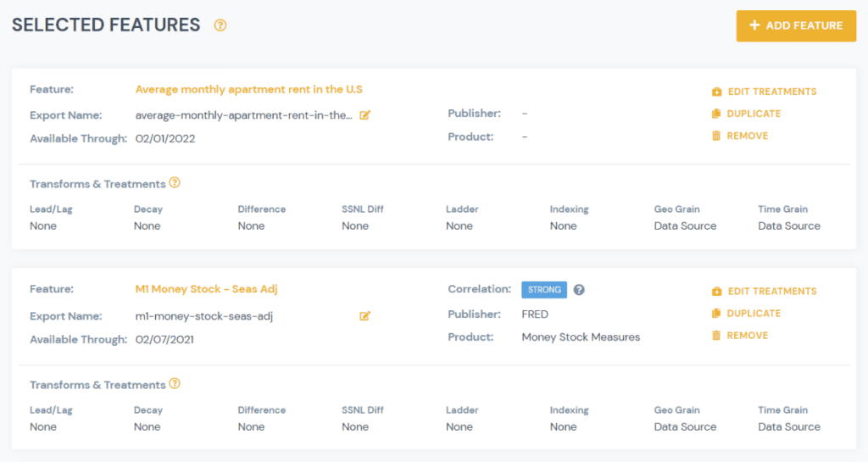Open Transforms & Treatments help for M1 Money Stock
Image resolution: width=868 pixels, height=462 pixels.
pyautogui.click(x=175, y=384)
